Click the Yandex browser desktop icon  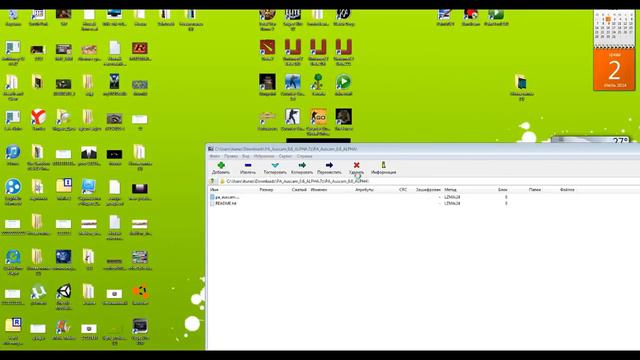pos(38,120)
